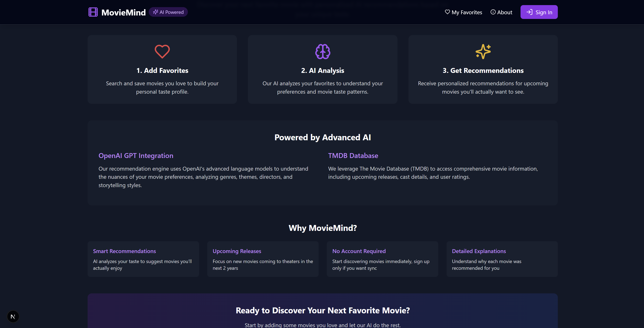Viewport: 644px width, 328px height.
Task: Click the login arrow icon in Sign In
Action: tap(529, 12)
